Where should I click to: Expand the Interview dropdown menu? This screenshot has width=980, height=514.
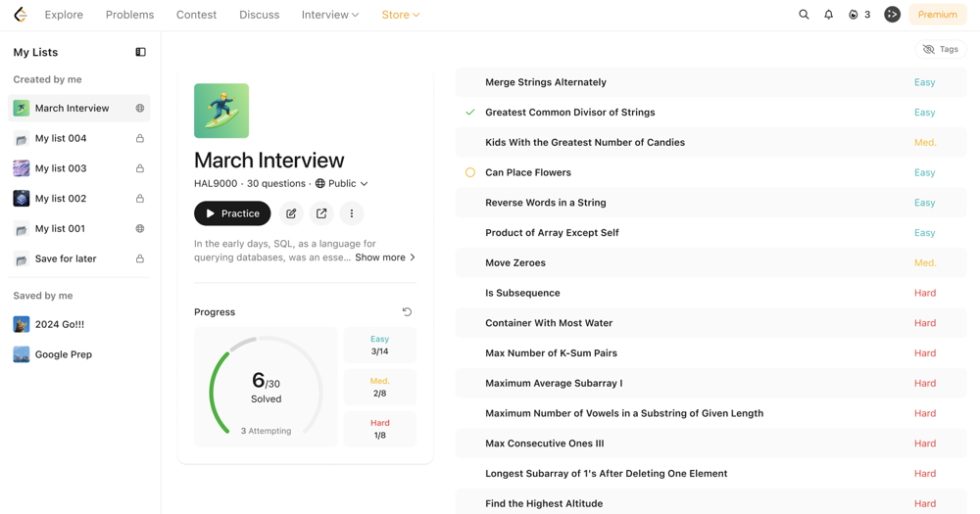click(330, 15)
